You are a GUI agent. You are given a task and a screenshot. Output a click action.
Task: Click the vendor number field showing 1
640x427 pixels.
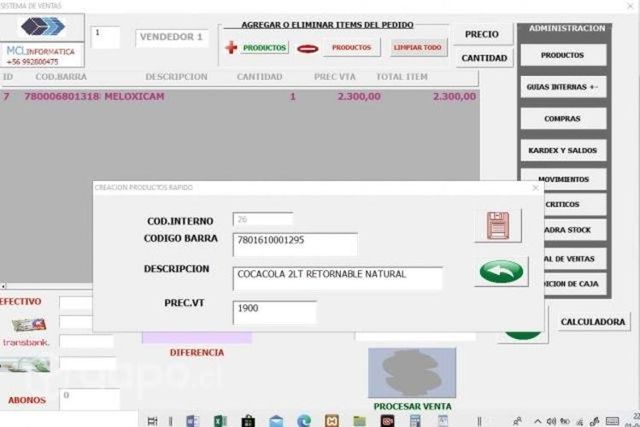105,37
